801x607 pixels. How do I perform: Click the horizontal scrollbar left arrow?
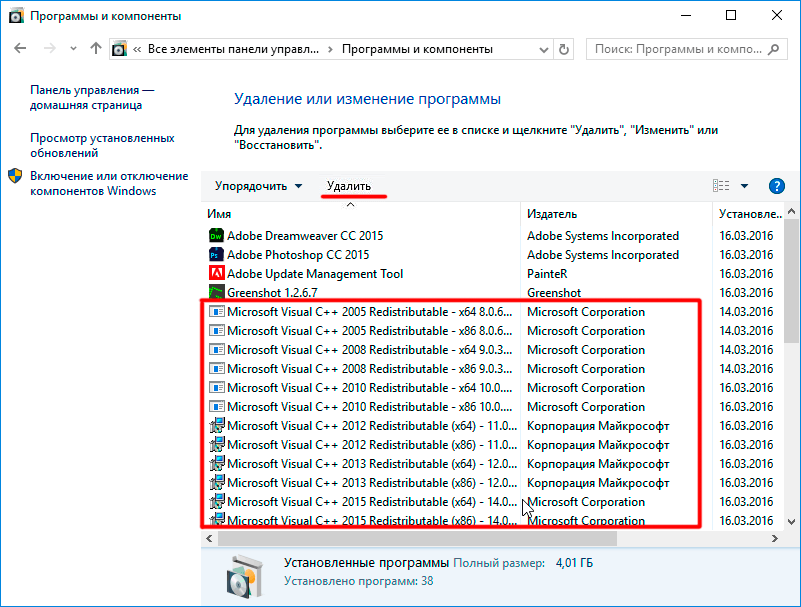click(x=209, y=538)
